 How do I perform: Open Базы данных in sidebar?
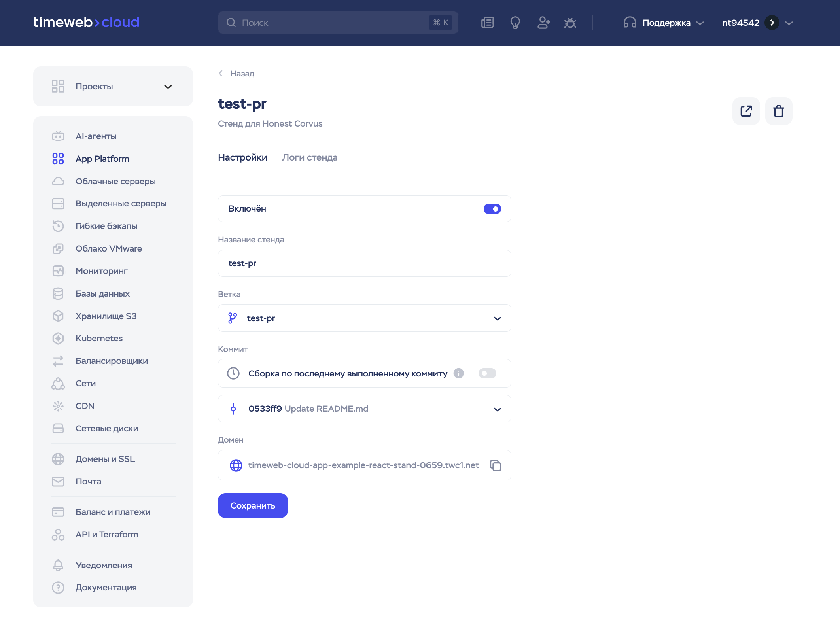(102, 293)
